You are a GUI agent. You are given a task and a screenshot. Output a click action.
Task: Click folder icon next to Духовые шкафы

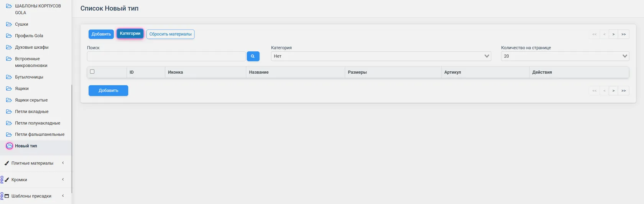[x=9, y=47]
